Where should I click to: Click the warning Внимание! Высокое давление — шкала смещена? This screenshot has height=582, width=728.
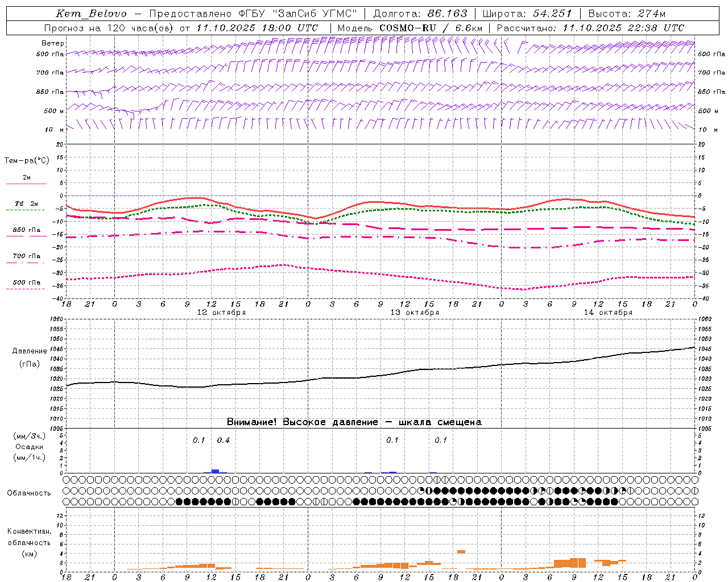[x=354, y=422]
